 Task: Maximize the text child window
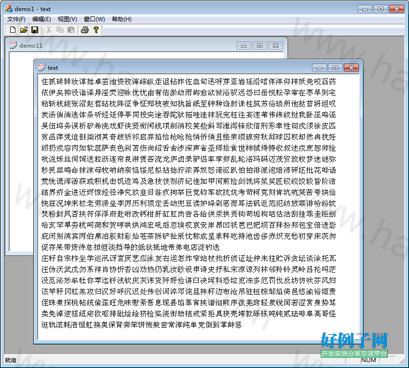[335, 68]
